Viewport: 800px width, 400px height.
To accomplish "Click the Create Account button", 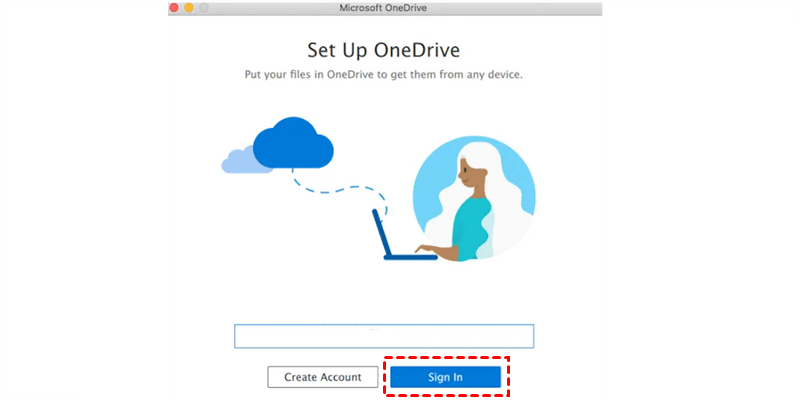I will 322,377.
